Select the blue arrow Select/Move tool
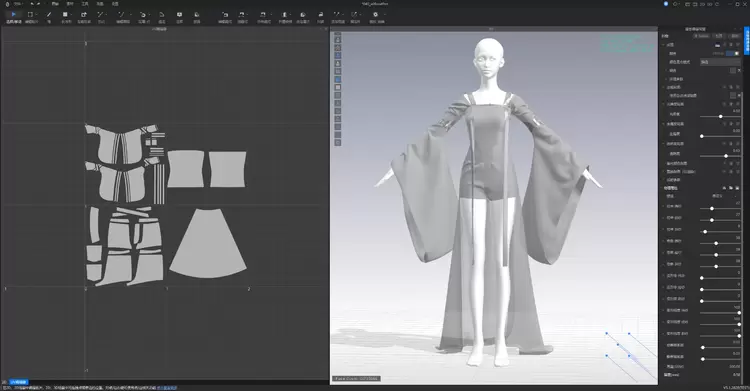 (13, 15)
